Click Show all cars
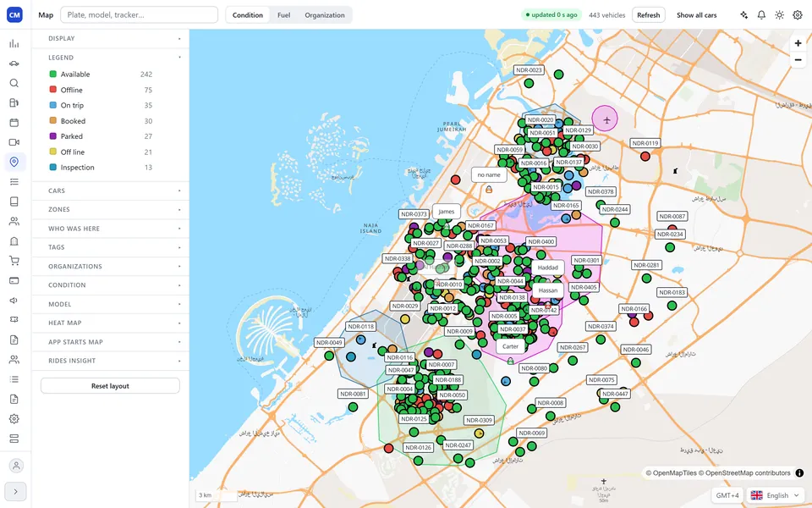This screenshot has width=812, height=508. click(x=696, y=15)
